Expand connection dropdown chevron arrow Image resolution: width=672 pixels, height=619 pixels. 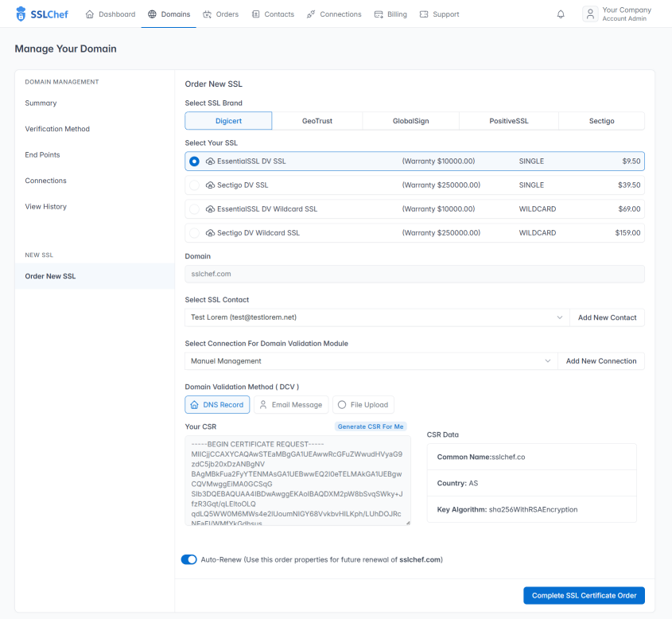[x=547, y=361]
